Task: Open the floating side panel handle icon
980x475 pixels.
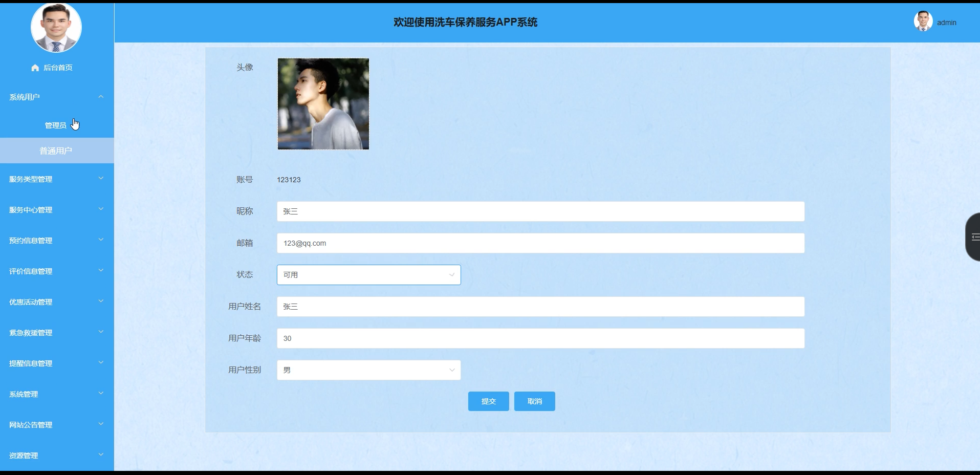Action: point(975,237)
